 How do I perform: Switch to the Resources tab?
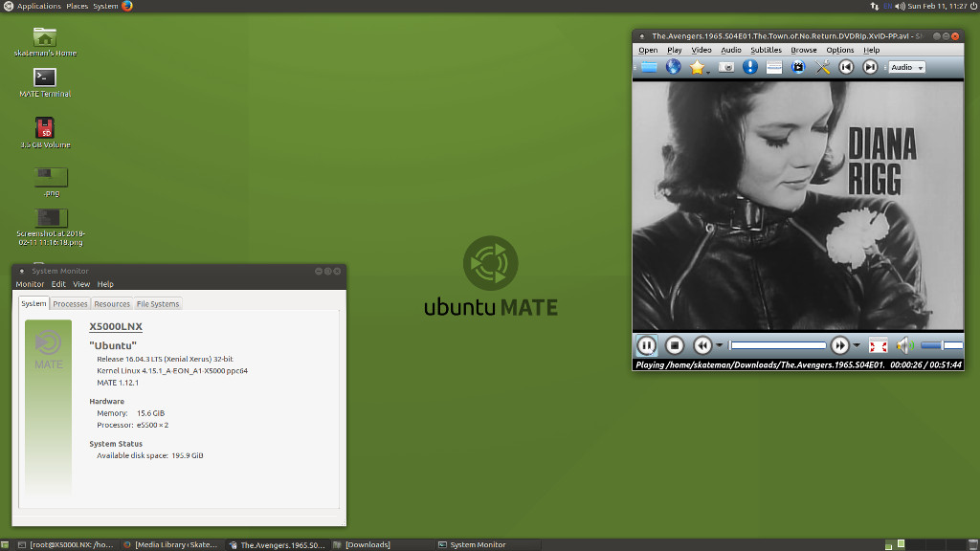[112, 304]
